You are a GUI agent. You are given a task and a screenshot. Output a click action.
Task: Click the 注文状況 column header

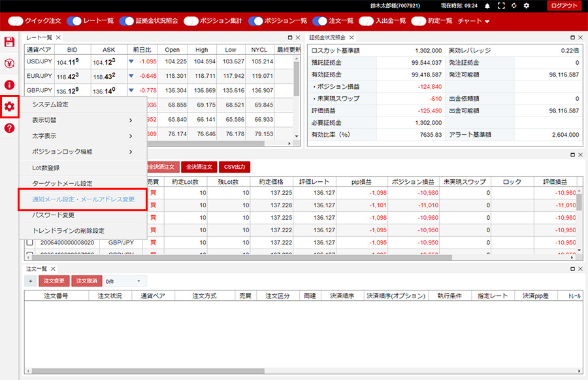[110, 296]
